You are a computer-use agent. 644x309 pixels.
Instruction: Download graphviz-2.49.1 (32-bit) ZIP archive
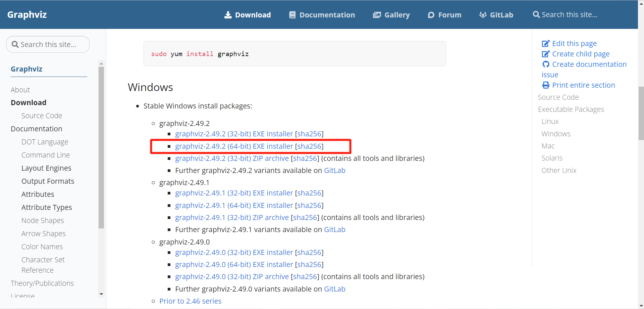pyautogui.click(x=232, y=217)
